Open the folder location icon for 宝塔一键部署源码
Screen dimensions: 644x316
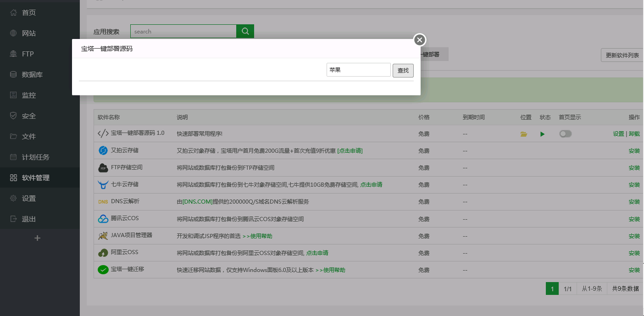524,134
